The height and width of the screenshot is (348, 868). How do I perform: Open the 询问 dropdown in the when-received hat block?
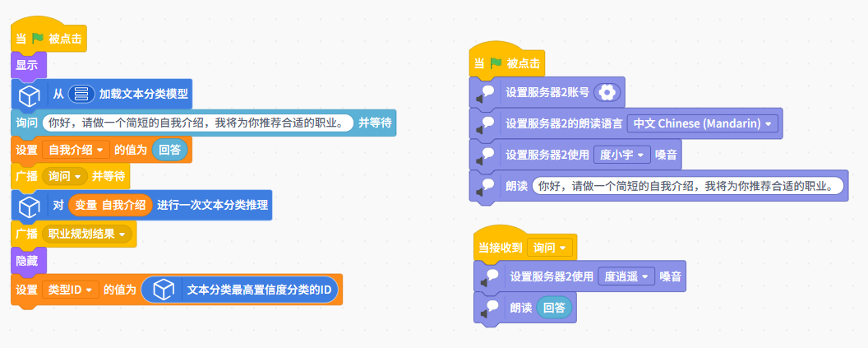(x=562, y=247)
